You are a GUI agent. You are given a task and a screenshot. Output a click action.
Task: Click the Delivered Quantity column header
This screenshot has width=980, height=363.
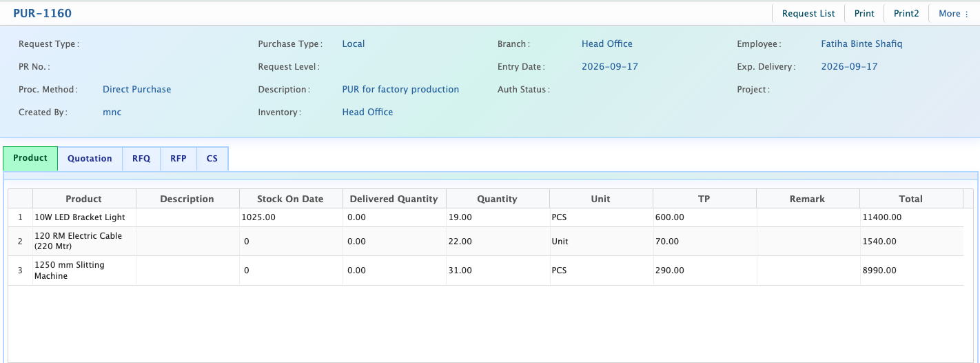[x=394, y=199]
